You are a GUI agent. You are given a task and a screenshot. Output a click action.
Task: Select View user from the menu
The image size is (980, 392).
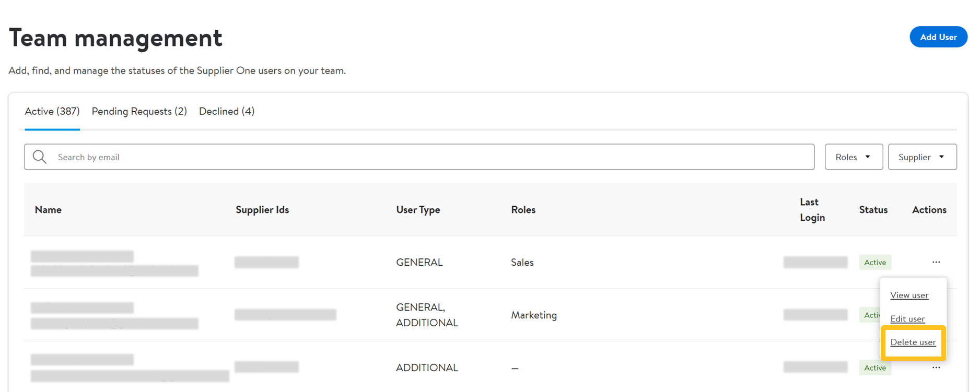[909, 295]
